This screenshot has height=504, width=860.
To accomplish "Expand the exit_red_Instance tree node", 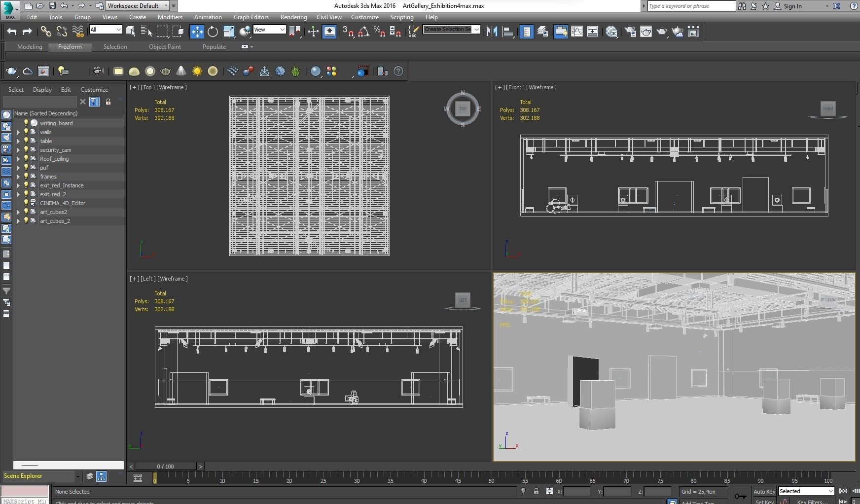I will [18, 185].
